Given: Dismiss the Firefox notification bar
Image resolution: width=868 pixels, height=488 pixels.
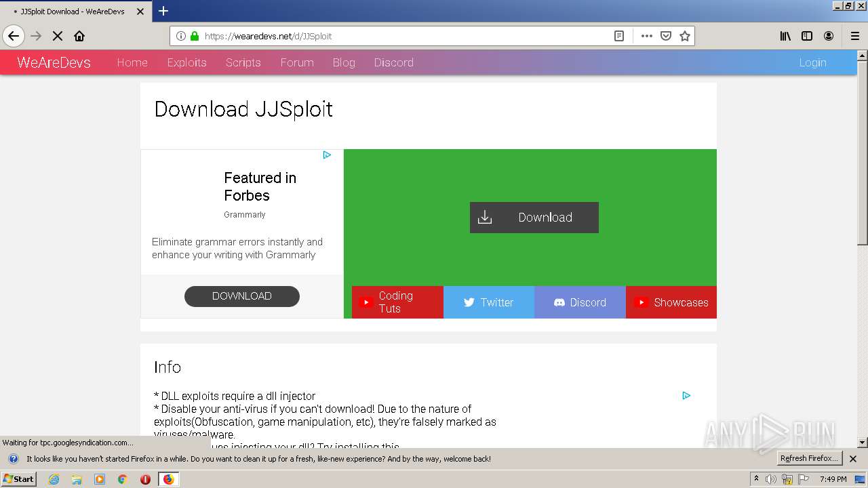Looking at the screenshot, I should (853, 459).
